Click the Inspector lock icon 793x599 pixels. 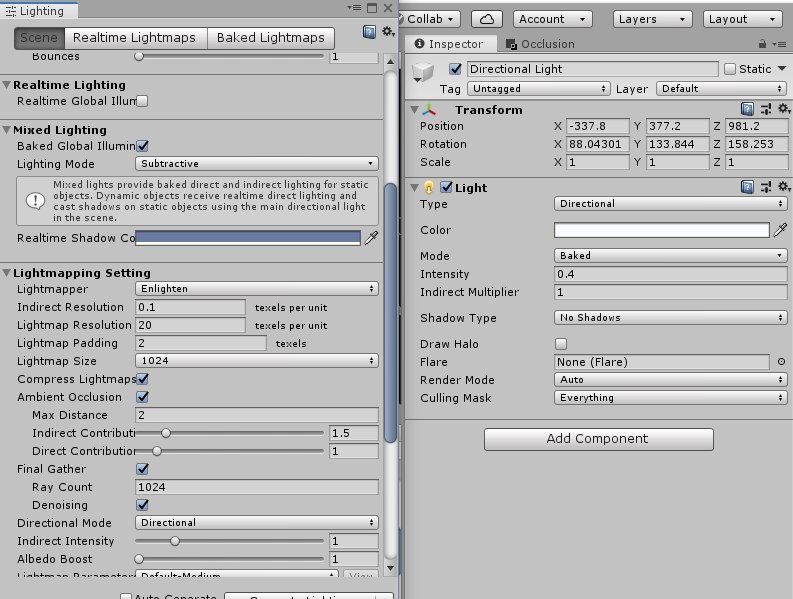click(x=762, y=44)
